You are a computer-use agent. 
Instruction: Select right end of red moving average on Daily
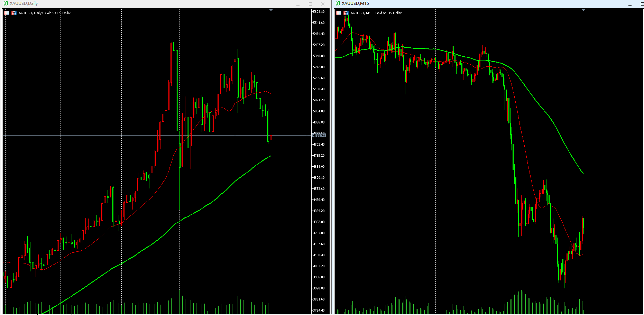(270, 93)
